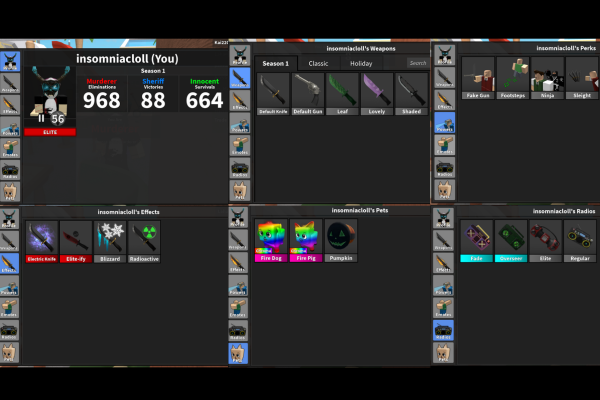Switch to the Season 1 weapons tab

tap(276, 64)
